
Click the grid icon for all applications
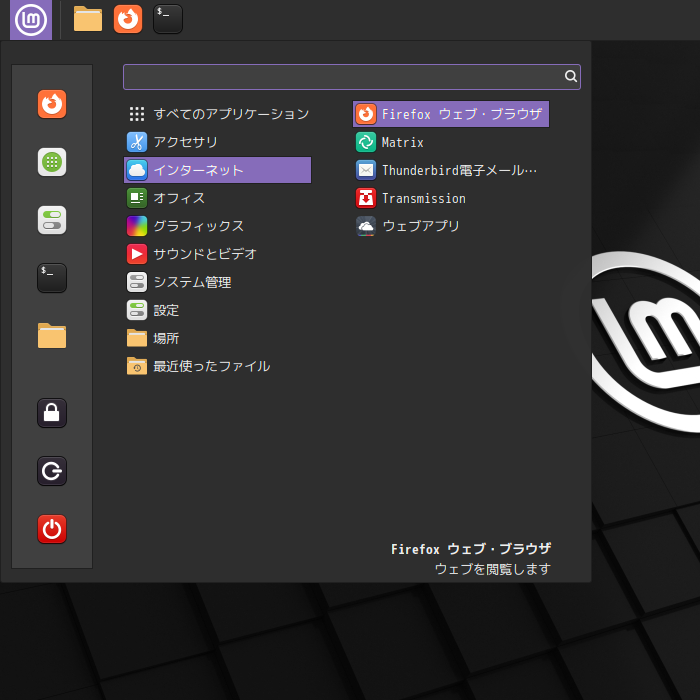pyautogui.click(x=137, y=114)
